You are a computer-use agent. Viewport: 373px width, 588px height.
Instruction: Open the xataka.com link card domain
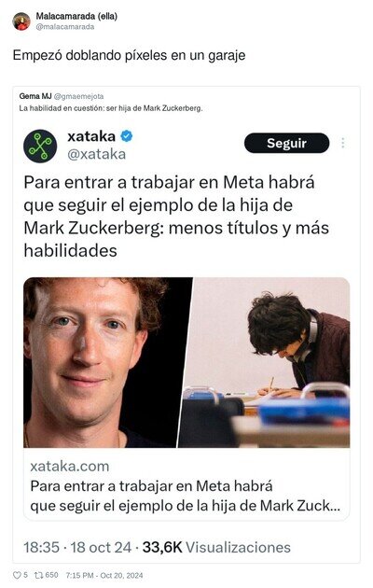click(x=70, y=466)
